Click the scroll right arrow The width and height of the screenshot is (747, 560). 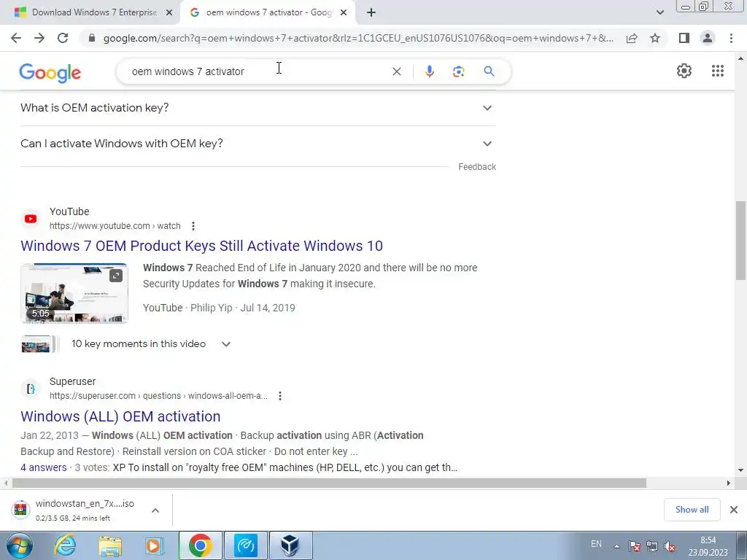pyautogui.click(x=729, y=483)
